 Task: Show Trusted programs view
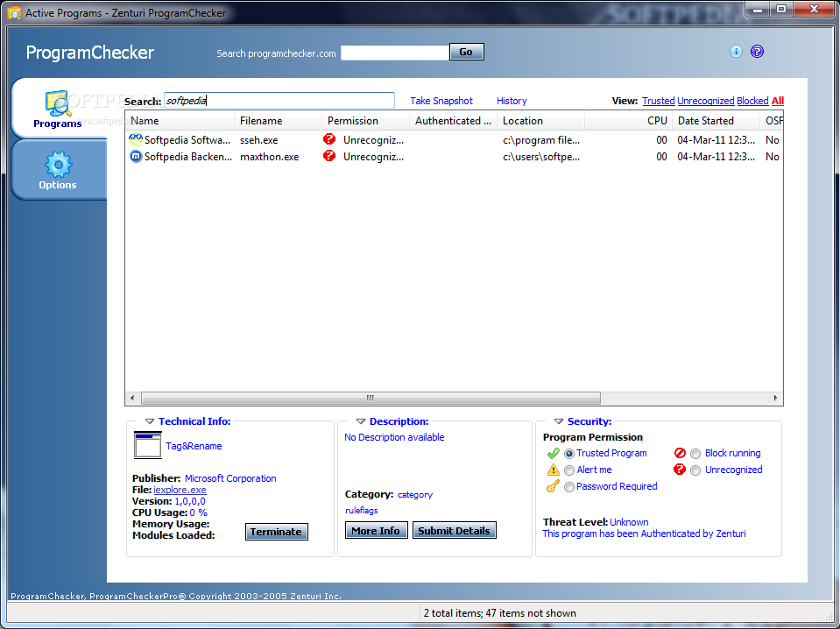pyautogui.click(x=659, y=101)
